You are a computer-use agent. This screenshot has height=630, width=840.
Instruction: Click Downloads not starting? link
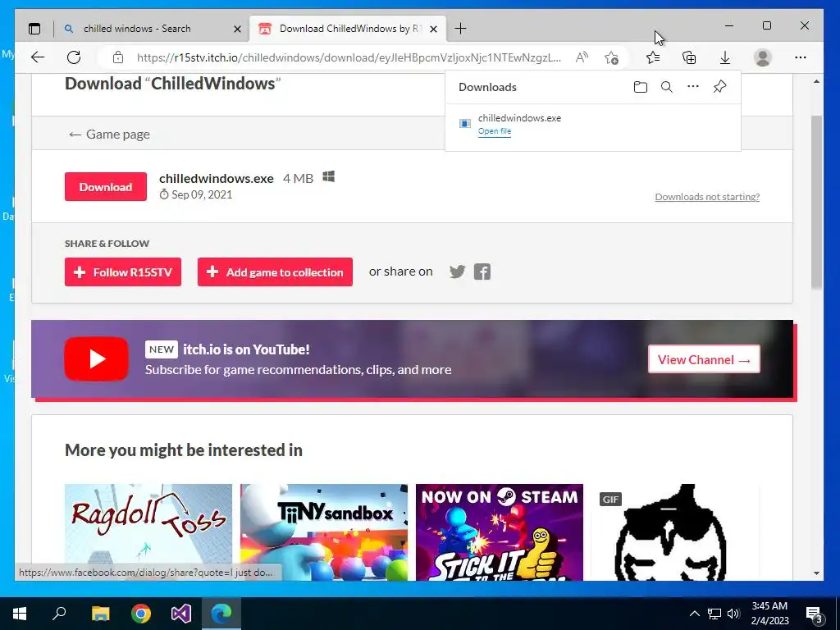707,197
